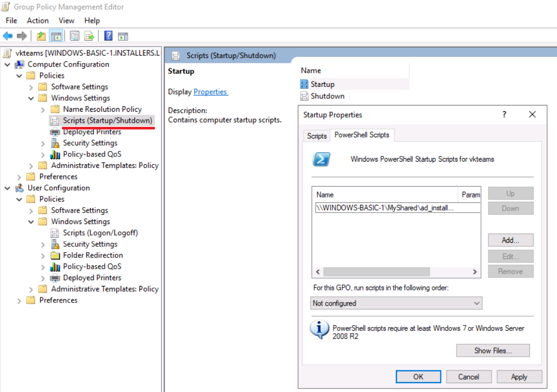This screenshot has height=392, width=557.
Task: Click the Show Files... button
Action: click(493, 350)
